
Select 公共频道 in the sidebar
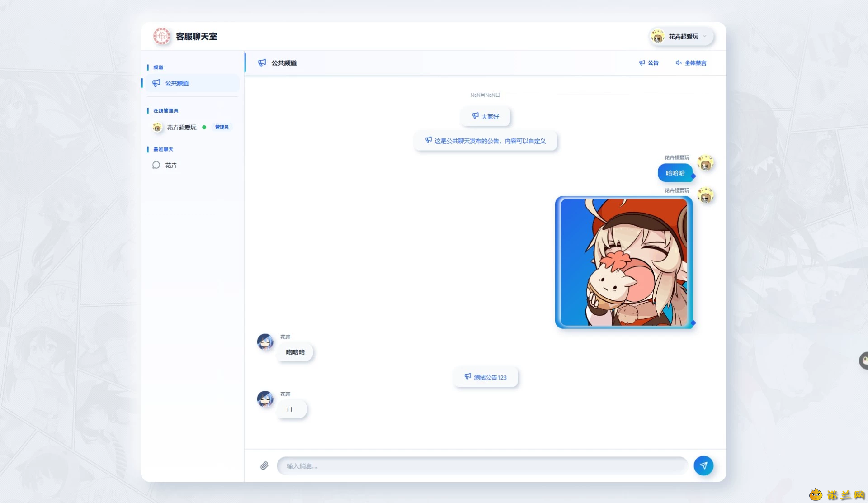click(x=192, y=83)
